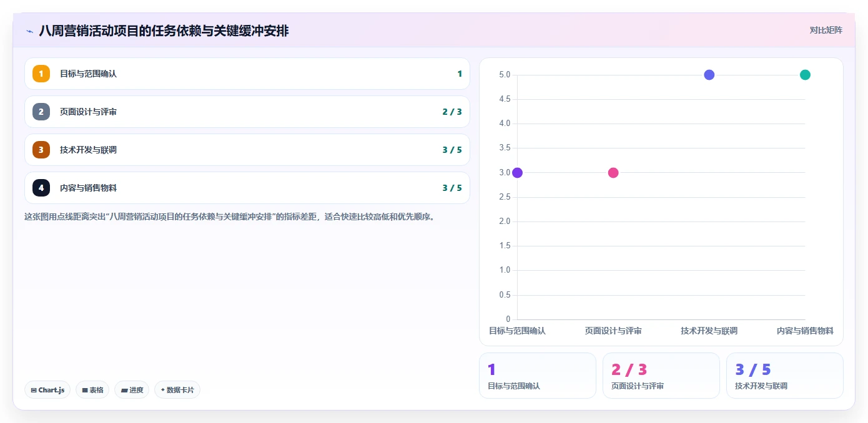Click the purple data point for 目标与范围确认
Viewport: 868px width, 423px height.
[x=517, y=173]
